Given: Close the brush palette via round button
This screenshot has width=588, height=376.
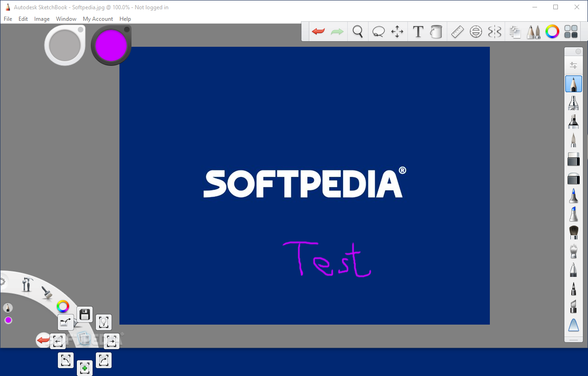Looking at the screenshot, I should [578, 52].
